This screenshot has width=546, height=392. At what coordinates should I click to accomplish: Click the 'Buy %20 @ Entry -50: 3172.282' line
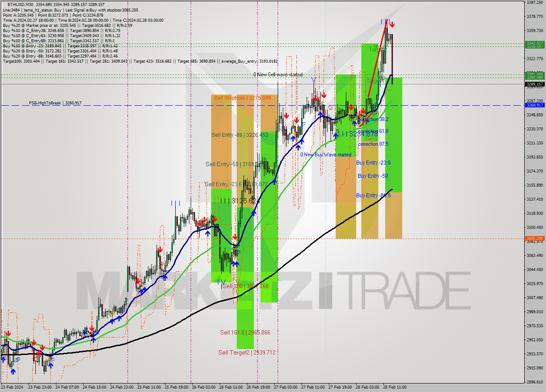click(x=60, y=51)
